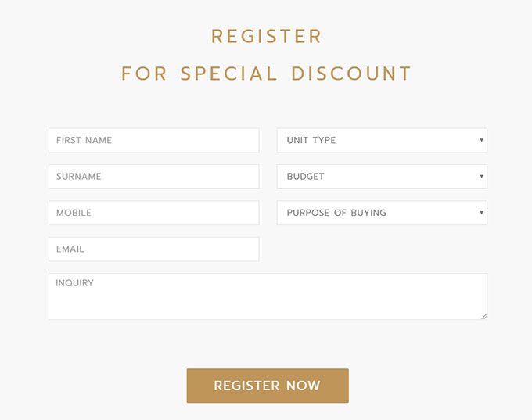The image size is (532, 420).
Task: Click the EMAIL placeholder text
Action: point(70,249)
